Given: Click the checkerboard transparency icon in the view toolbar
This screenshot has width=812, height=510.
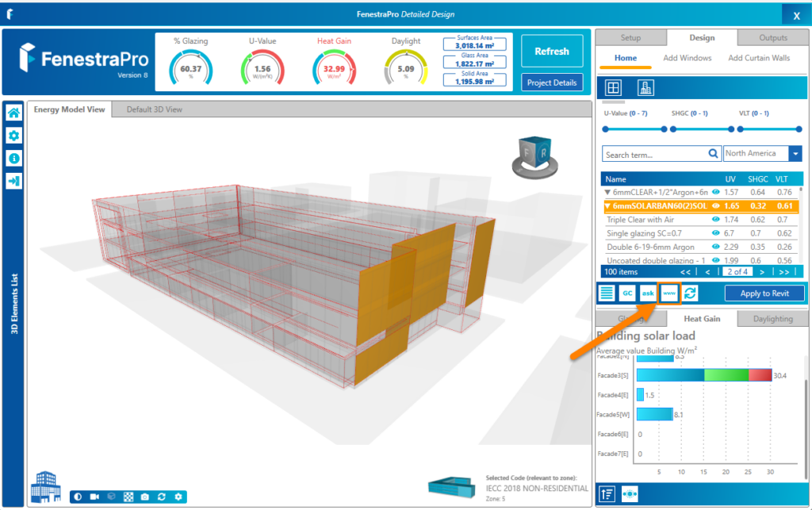Looking at the screenshot, I should [128, 497].
